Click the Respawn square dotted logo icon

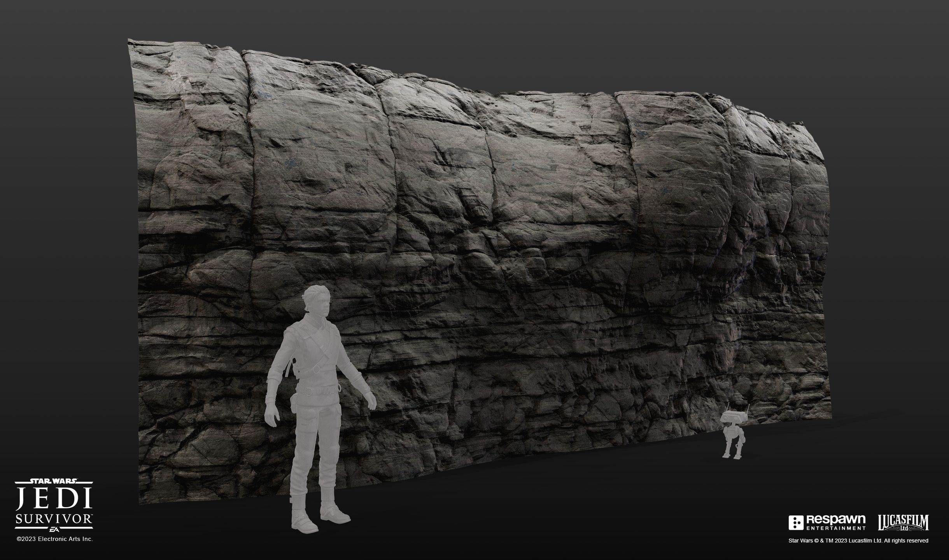[x=796, y=523]
